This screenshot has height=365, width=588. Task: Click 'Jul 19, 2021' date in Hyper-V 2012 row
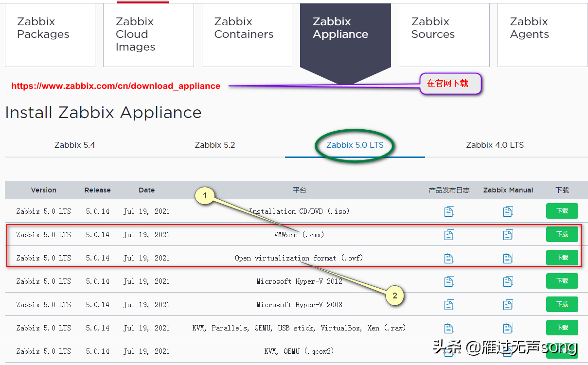[x=146, y=281]
